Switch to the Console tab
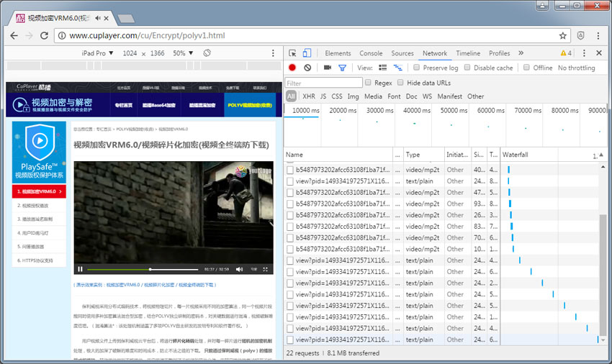612x364 pixels. pyautogui.click(x=371, y=53)
